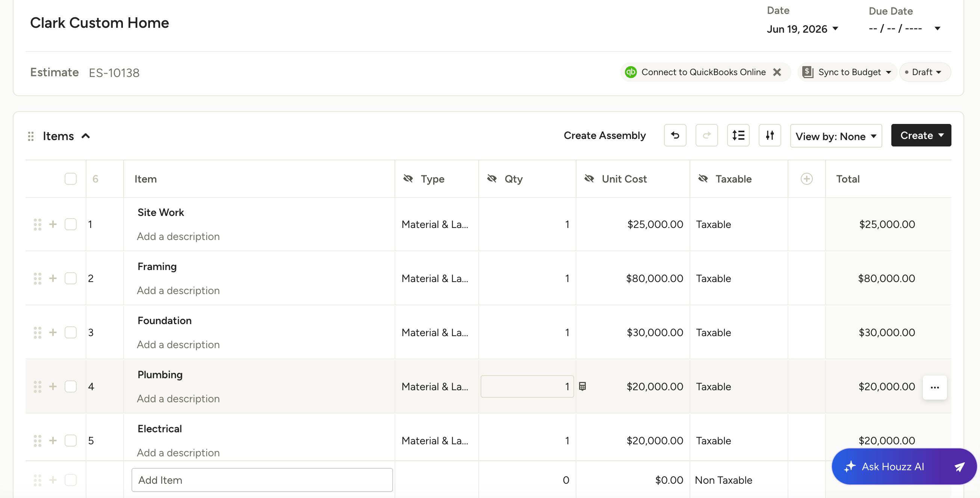Check the select-all items checkbox
This screenshot has height=498, width=980.
[x=70, y=179]
